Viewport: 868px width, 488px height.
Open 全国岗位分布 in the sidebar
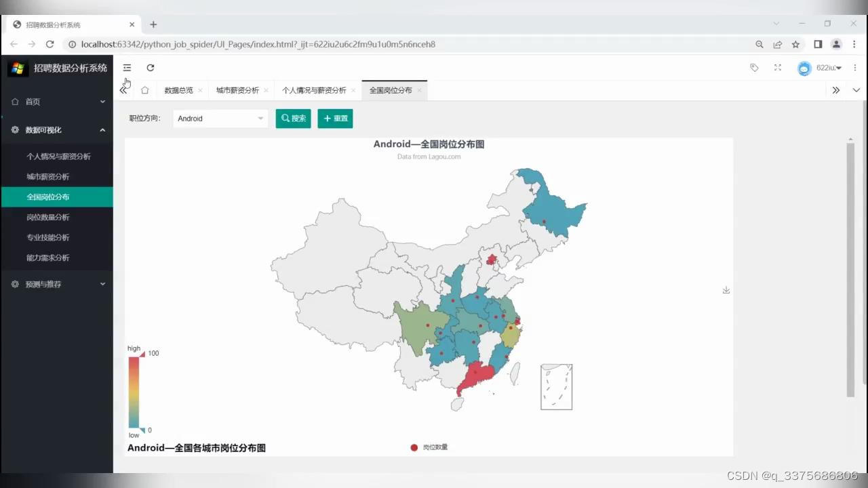pos(57,197)
